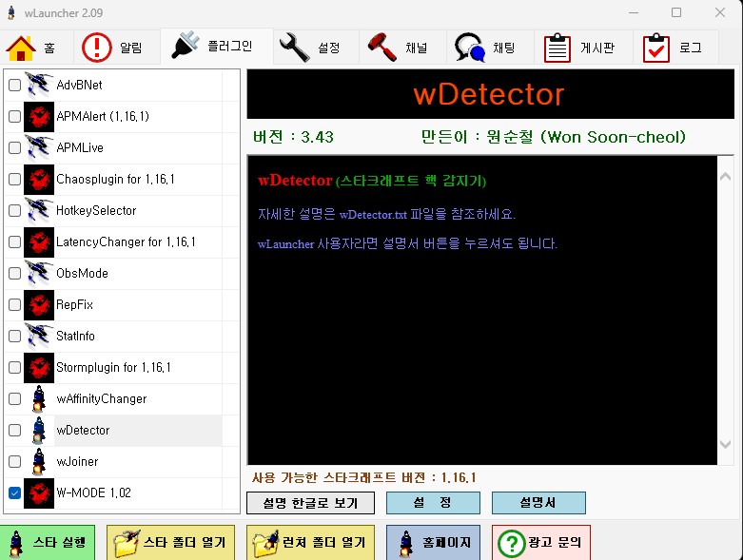Click the wAffinityChanger rocket icon
Viewport: 743px width, 560px height.
click(39, 398)
